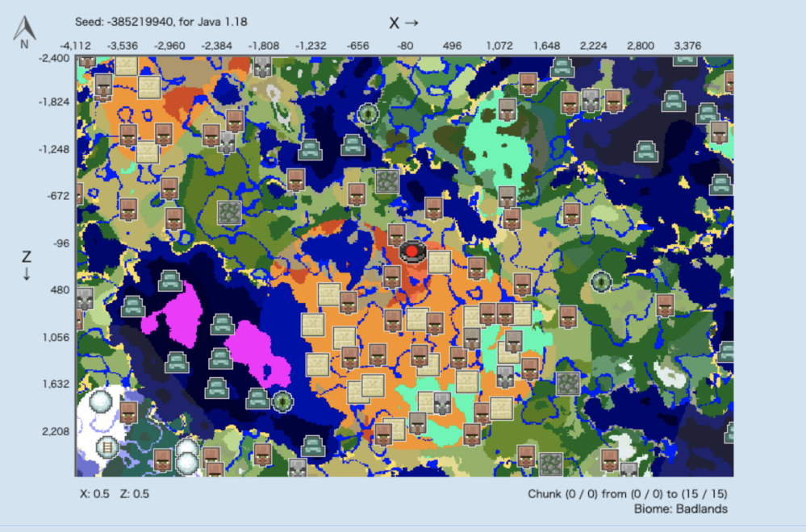The width and height of the screenshot is (806, 532).
Task: Click the westernmost pillager outpost icon
Action: 85,299
